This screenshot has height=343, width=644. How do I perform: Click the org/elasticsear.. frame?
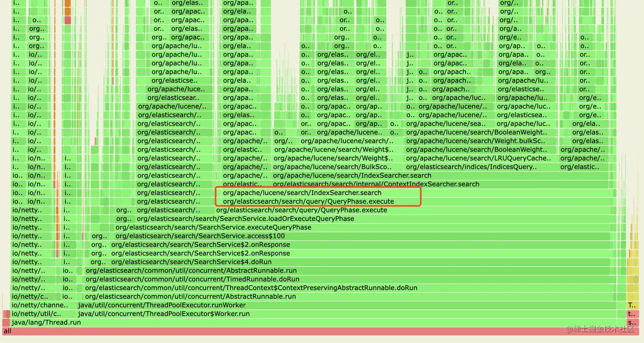coord(178,98)
